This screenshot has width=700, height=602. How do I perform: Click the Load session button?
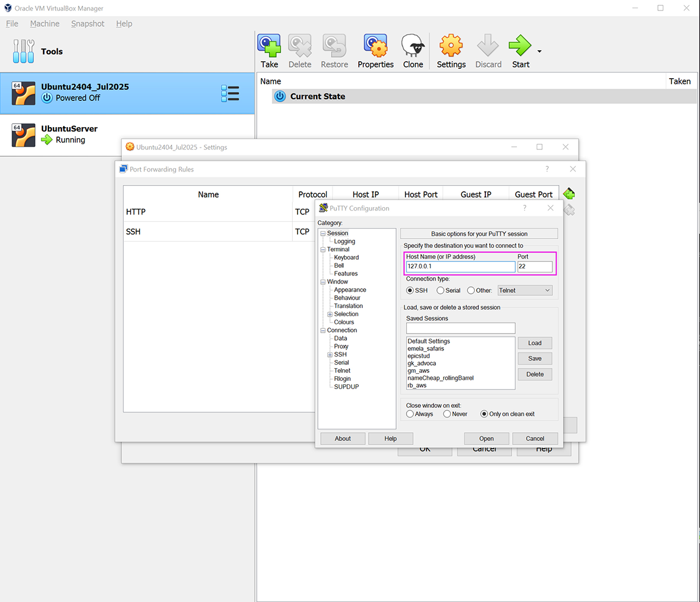pos(535,343)
